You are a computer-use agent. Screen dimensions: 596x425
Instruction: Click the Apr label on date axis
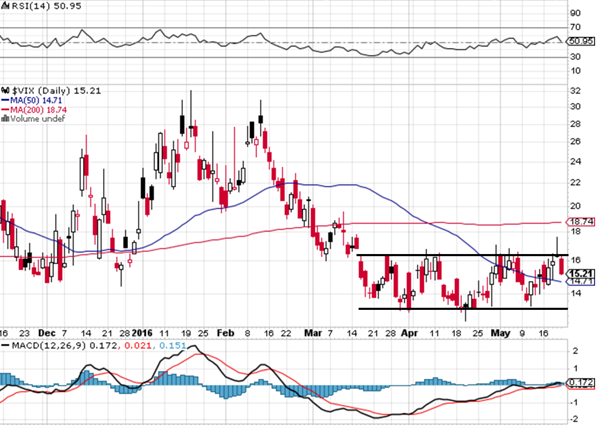[410, 333]
